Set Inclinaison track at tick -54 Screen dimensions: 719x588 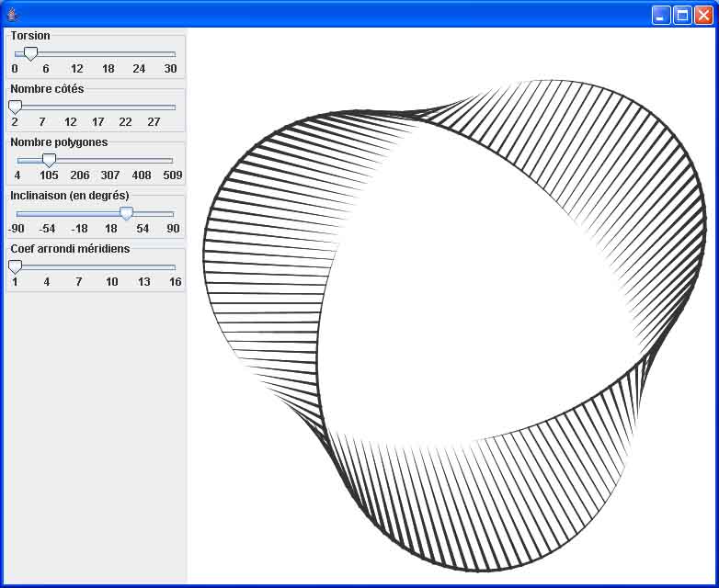click(x=48, y=214)
